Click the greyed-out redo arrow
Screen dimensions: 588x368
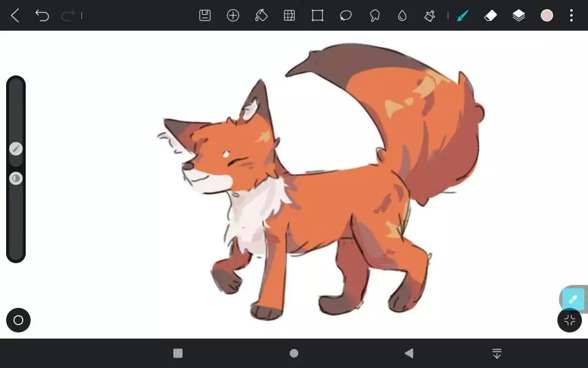(67, 16)
